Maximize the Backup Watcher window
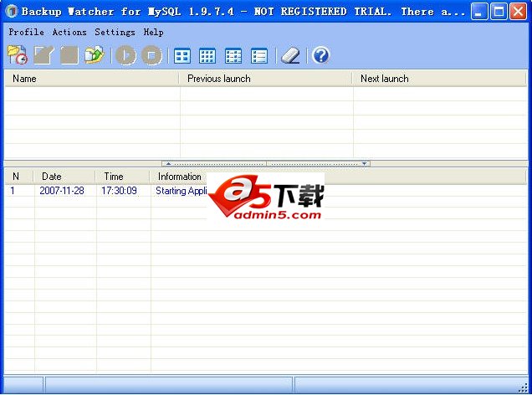Image resolution: width=532 pixels, height=395 pixels. pyautogui.click(x=499, y=12)
